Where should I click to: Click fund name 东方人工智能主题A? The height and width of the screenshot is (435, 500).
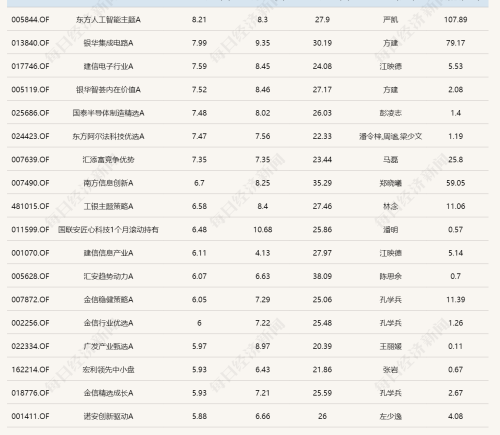click(108, 20)
